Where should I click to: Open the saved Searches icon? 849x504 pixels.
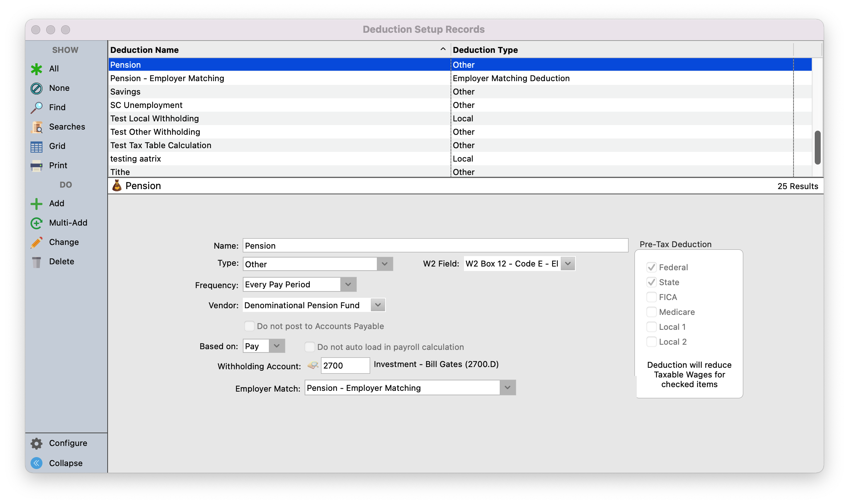36,127
